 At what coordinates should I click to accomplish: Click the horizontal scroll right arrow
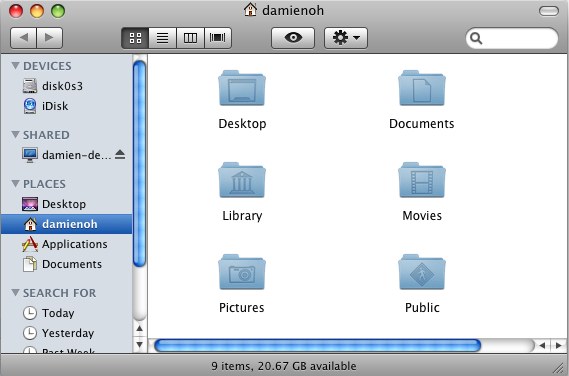tap(559, 346)
